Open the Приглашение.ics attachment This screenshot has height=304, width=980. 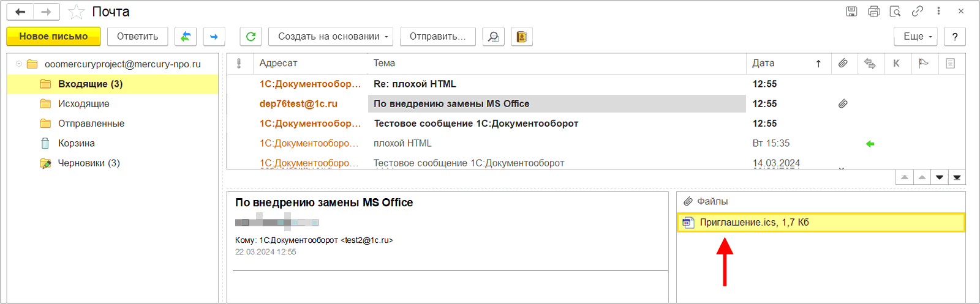click(754, 222)
